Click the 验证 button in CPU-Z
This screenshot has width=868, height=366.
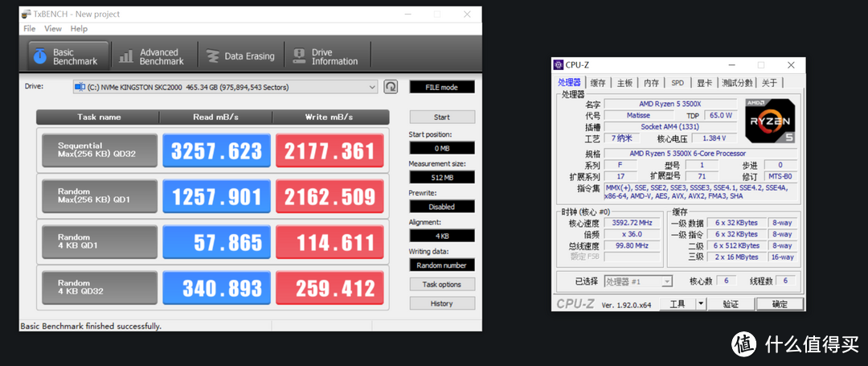(x=730, y=303)
